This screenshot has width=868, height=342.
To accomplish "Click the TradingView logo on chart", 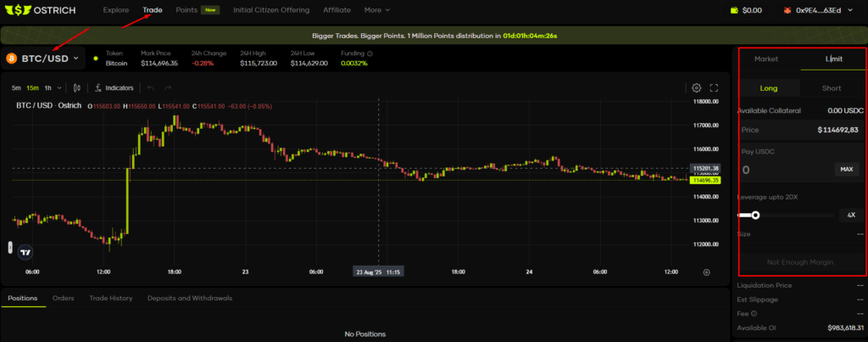I will point(25,251).
